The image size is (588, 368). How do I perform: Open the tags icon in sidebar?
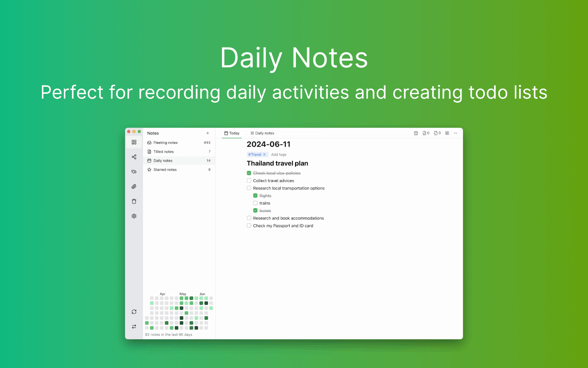click(x=134, y=171)
